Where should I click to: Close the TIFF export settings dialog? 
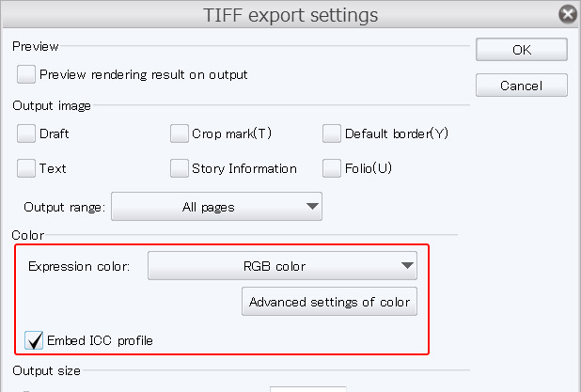[567, 14]
